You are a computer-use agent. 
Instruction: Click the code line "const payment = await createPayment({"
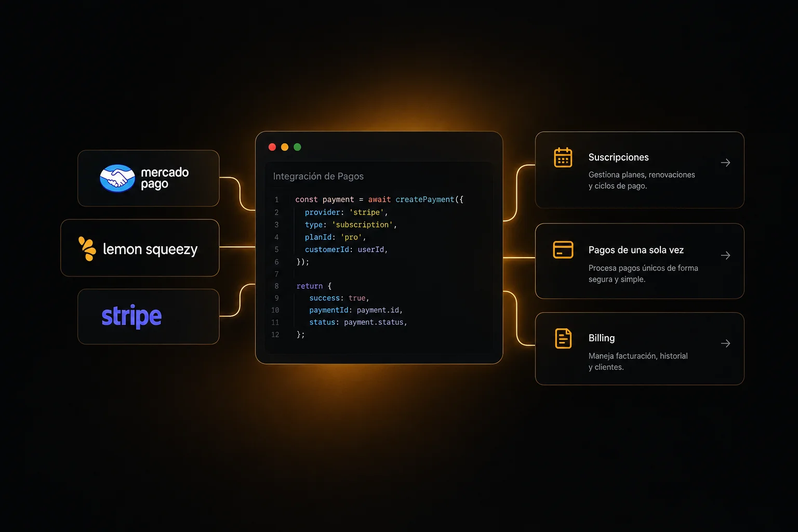click(379, 199)
